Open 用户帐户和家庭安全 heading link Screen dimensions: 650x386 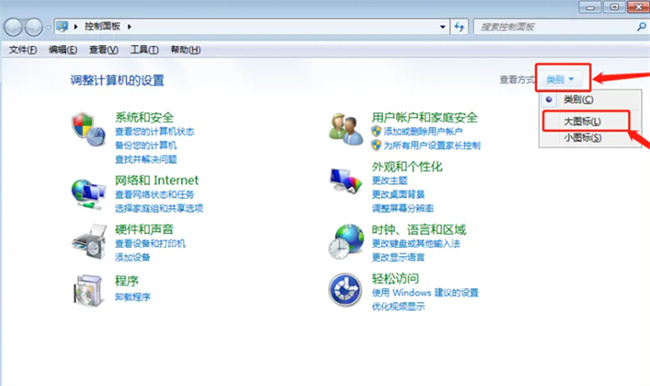pos(425,117)
